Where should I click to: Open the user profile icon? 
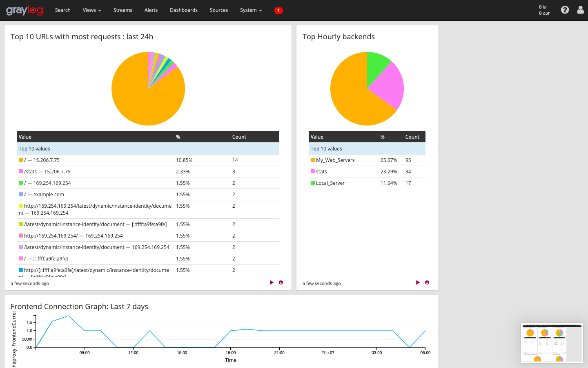580,10
